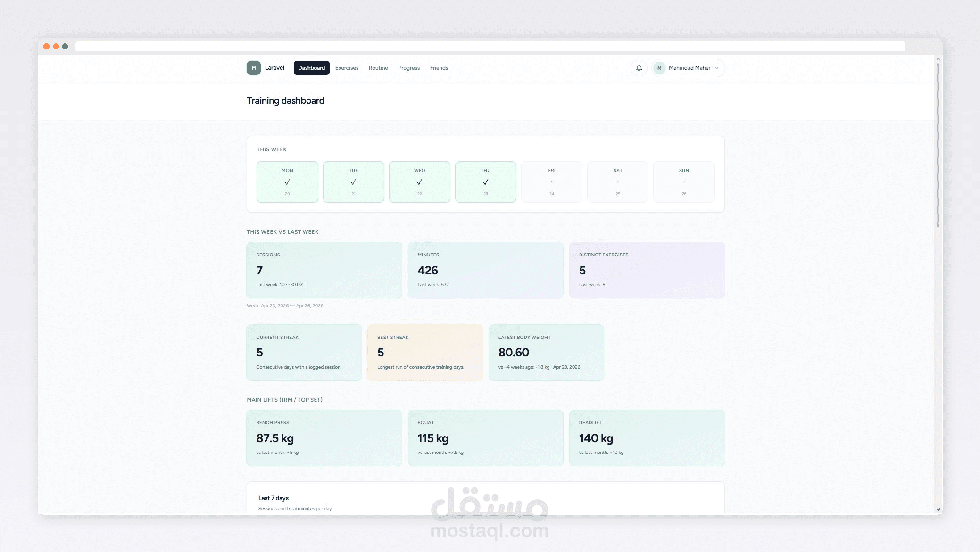Click the browser address bar
This screenshot has width=980, height=552.
pos(490,47)
